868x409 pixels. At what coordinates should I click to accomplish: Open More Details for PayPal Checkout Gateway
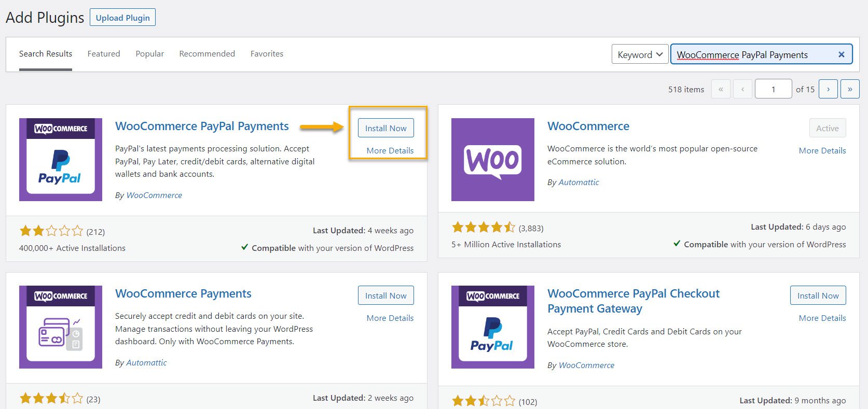[822, 318]
